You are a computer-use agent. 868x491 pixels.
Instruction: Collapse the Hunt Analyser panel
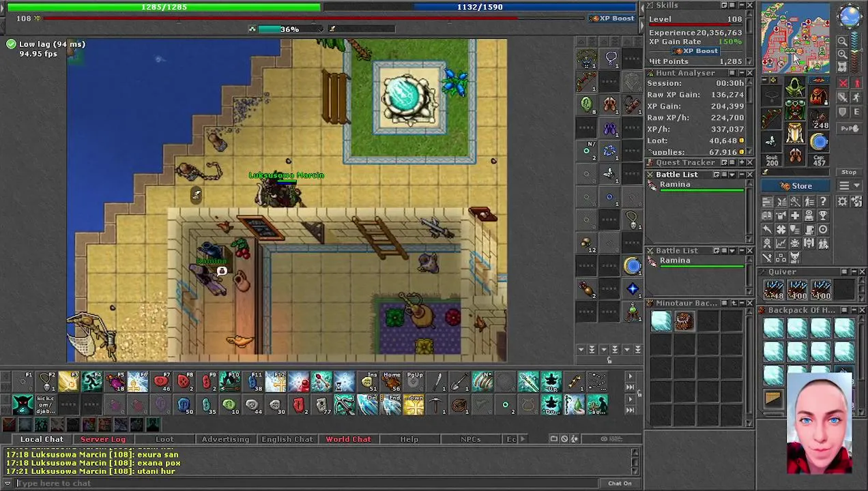(x=740, y=73)
